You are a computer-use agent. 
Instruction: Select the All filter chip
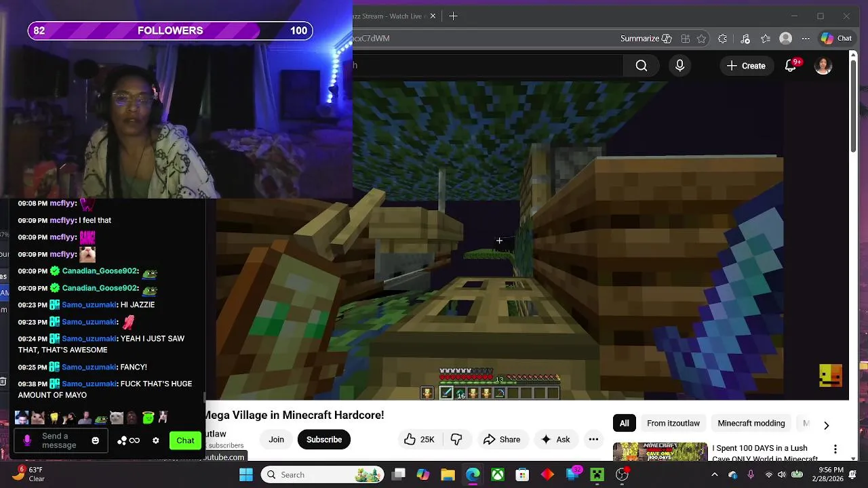[x=624, y=423]
